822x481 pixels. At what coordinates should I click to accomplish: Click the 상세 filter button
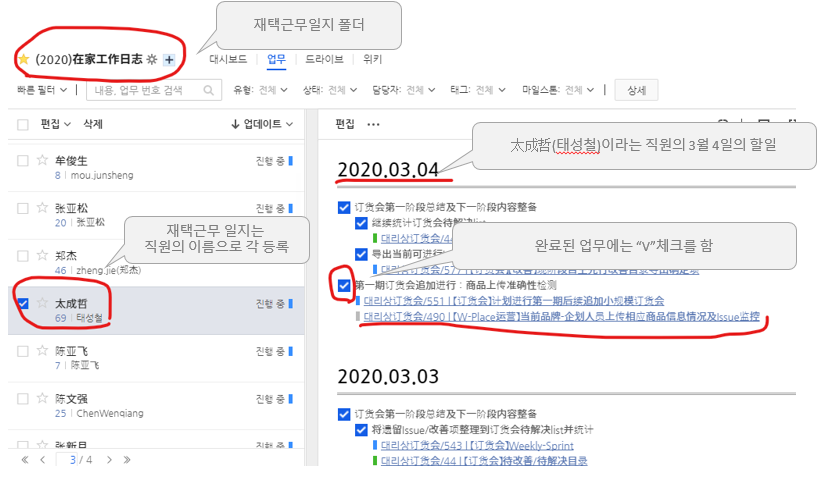[x=636, y=90]
